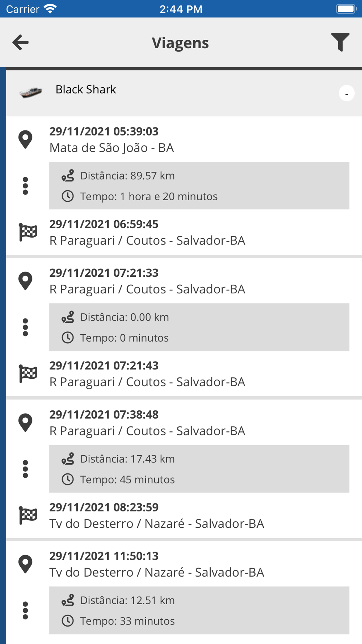Tap finish flag at 06:59:45 arrival
Viewport: 362px width, 644px height.
click(x=28, y=232)
